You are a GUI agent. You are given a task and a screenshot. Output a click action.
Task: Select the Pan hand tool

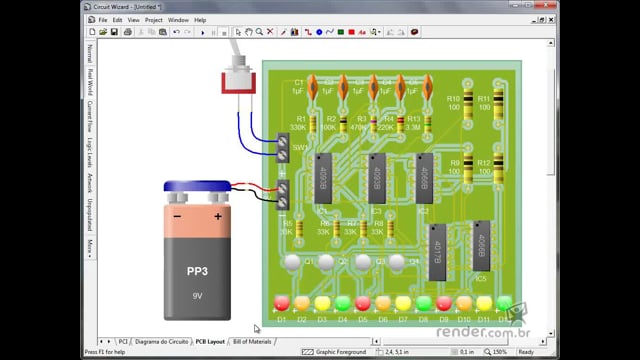click(x=249, y=32)
